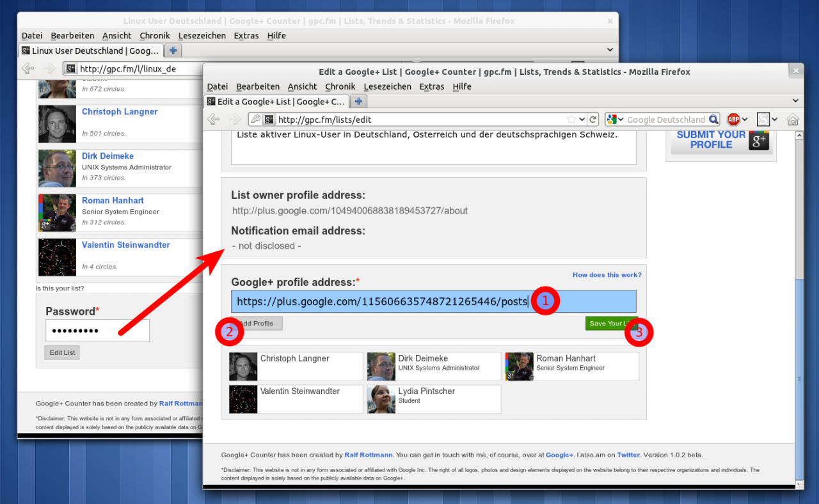Click the gpc.fm favicon in the back window URL bar

(x=71, y=68)
